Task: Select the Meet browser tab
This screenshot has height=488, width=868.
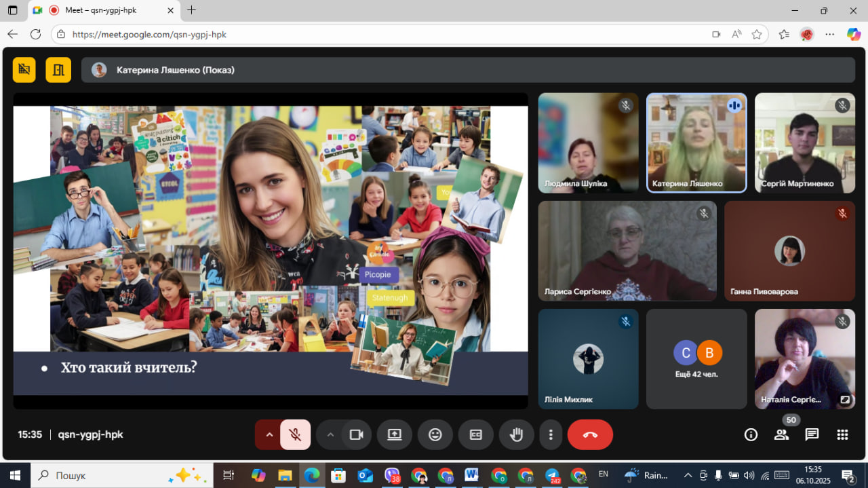Action: pyautogui.click(x=102, y=10)
